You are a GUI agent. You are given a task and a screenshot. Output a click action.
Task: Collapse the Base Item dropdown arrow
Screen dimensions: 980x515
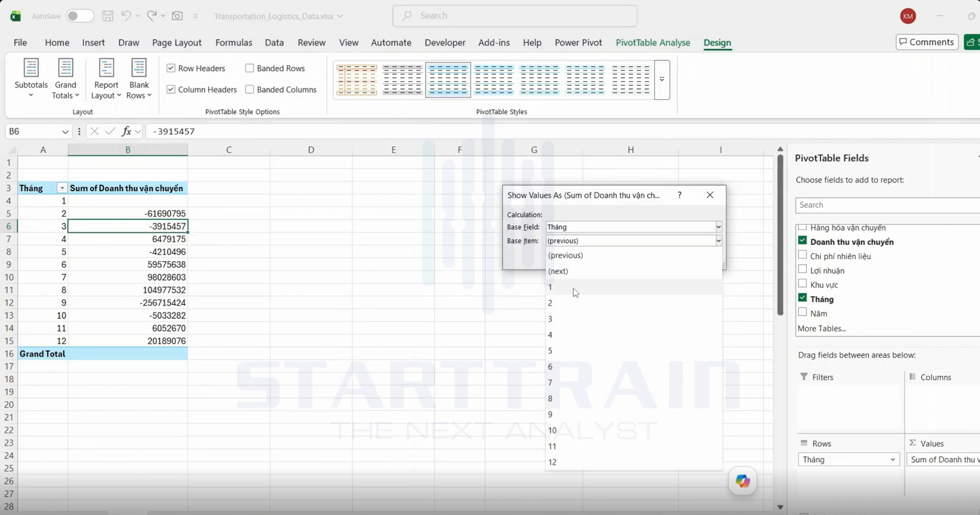pos(718,241)
